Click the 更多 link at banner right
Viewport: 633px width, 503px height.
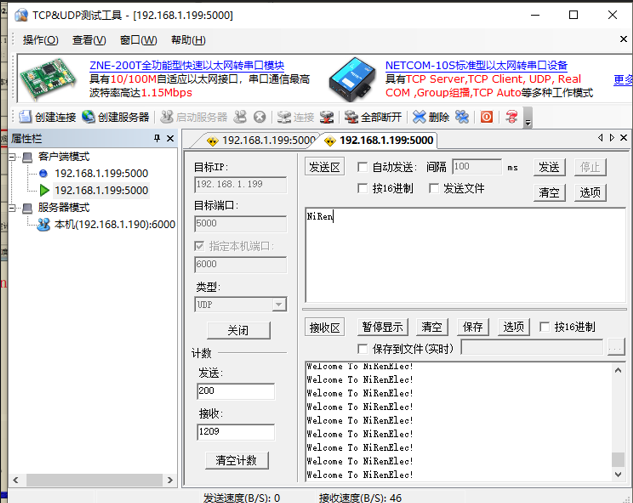click(x=623, y=80)
